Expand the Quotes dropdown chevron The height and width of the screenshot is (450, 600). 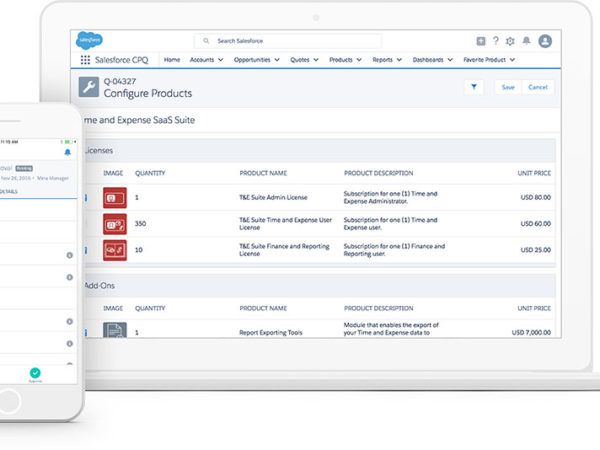coord(316,60)
